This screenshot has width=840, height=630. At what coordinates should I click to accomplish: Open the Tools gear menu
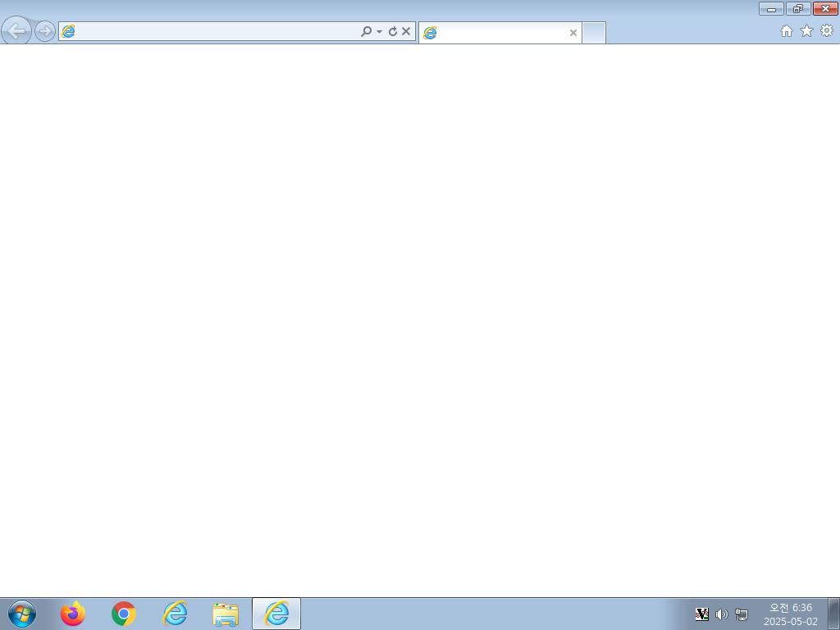point(827,30)
